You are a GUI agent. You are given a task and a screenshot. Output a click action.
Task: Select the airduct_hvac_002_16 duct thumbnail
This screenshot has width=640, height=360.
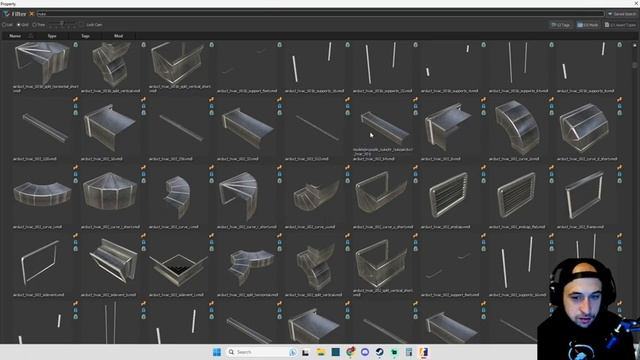110,127
